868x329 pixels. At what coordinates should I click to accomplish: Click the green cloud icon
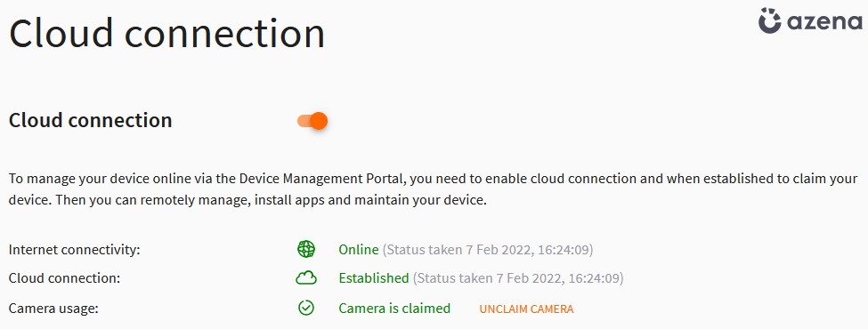point(306,278)
